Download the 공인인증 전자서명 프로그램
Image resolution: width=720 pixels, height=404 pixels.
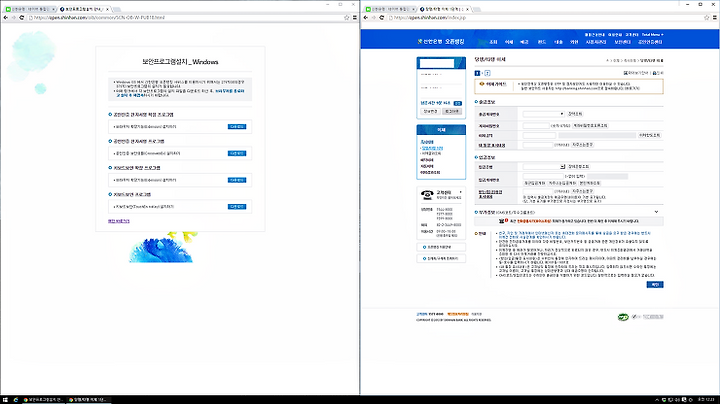coord(237,153)
